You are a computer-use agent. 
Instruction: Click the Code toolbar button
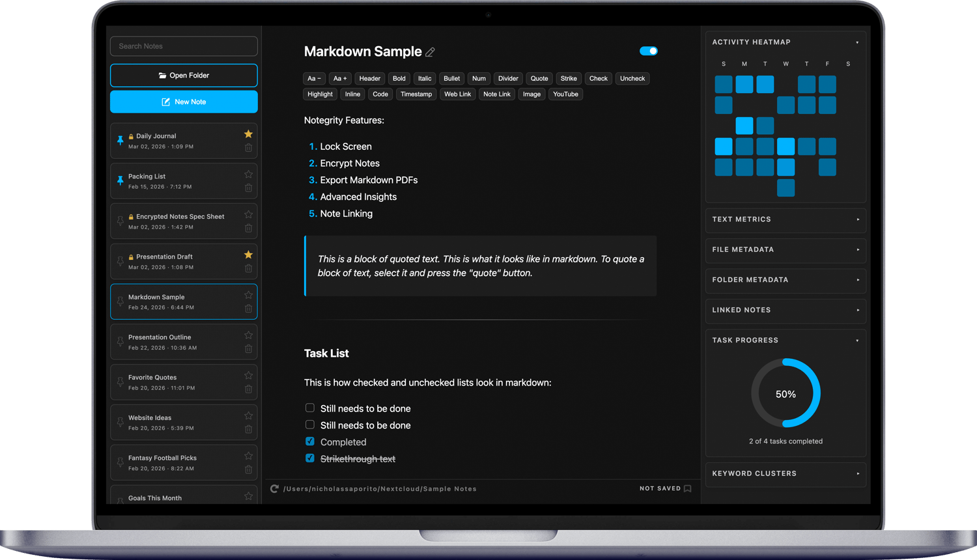coord(380,94)
